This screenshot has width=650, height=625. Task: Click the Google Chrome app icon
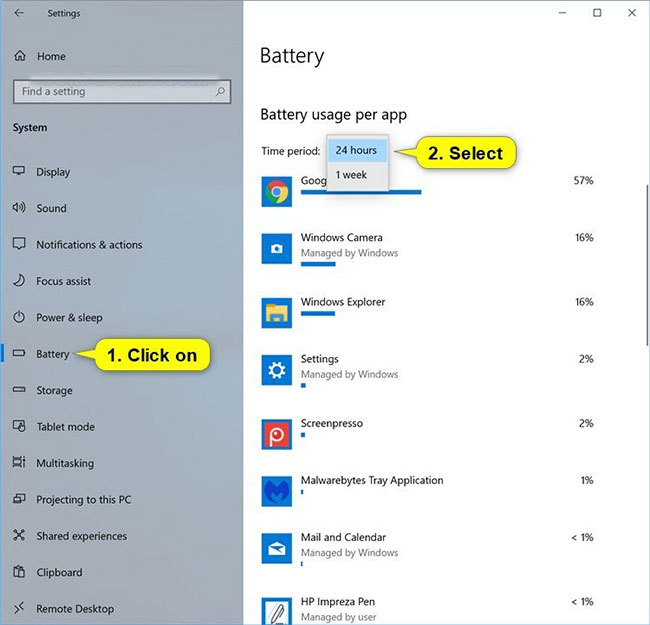[x=276, y=191]
